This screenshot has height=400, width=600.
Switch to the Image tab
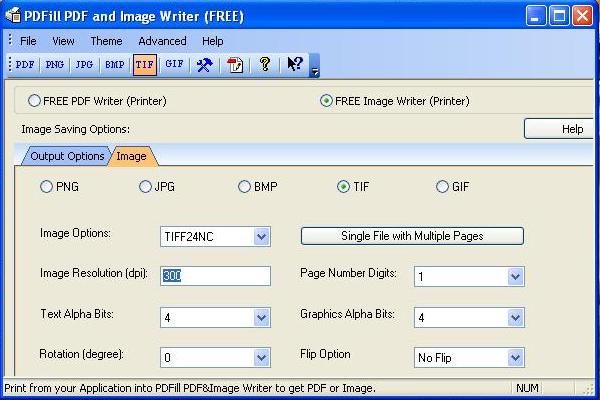coord(132,156)
